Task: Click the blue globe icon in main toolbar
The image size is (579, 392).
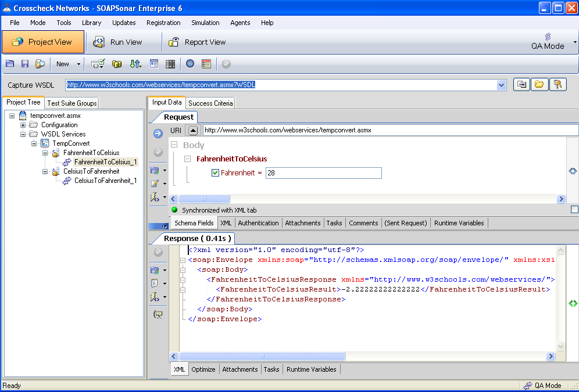Action: (x=190, y=64)
